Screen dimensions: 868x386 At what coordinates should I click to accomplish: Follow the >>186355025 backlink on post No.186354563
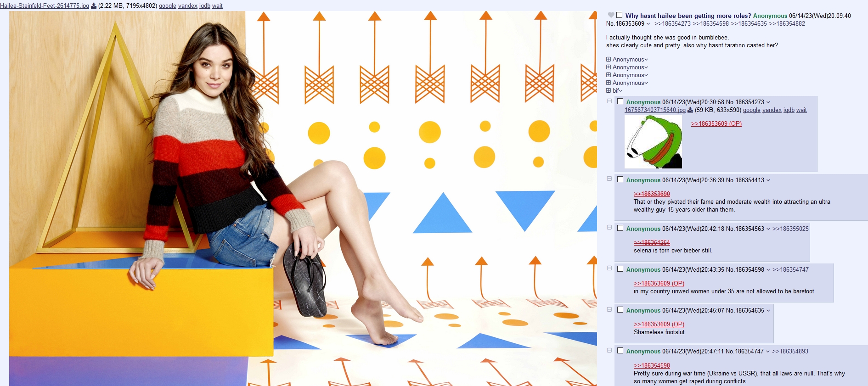[790, 229]
